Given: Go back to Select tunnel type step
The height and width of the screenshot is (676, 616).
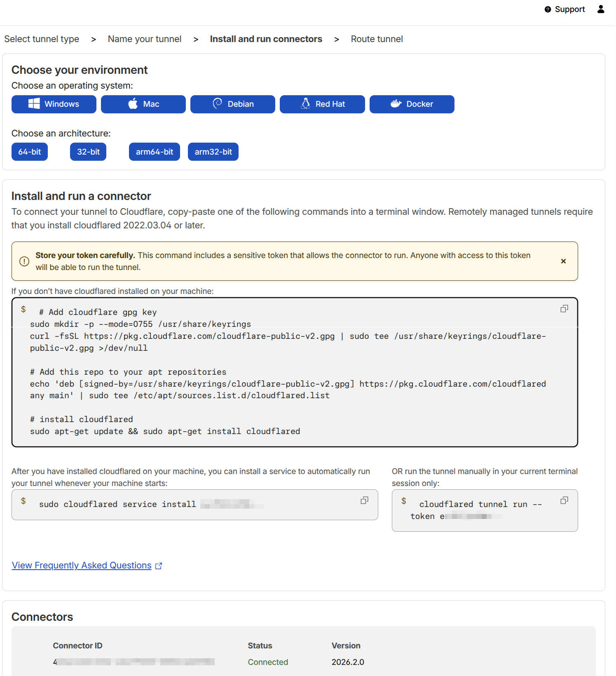Looking at the screenshot, I should [42, 39].
